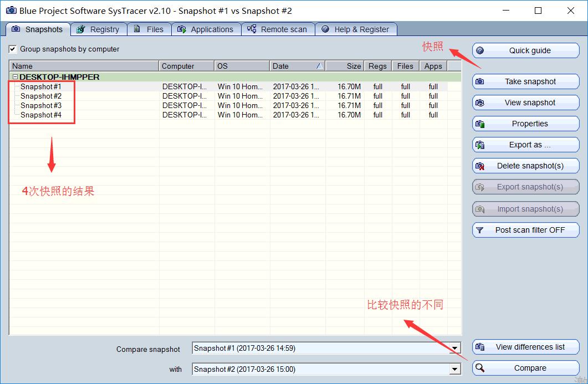The image size is (588, 384).
Task: Go to the Remote scan tab
Action: click(278, 29)
